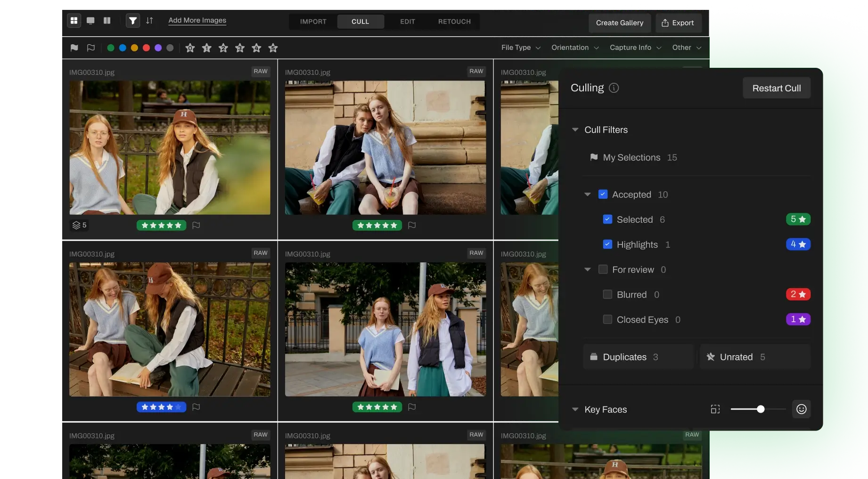This screenshot has width=868, height=479.
Task: Click the Export button
Action: click(678, 23)
